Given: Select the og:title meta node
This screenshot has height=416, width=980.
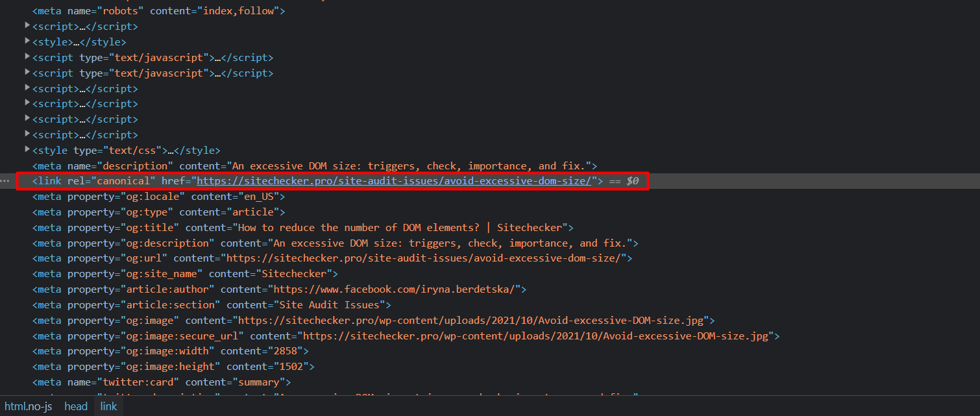Looking at the screenshot, I should (x=303, y=228).
